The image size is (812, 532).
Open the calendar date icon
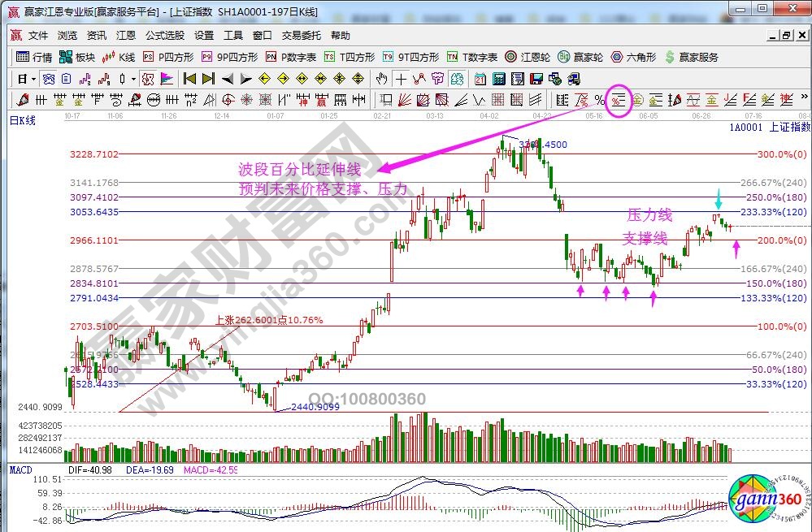click(x=480, y=79)
